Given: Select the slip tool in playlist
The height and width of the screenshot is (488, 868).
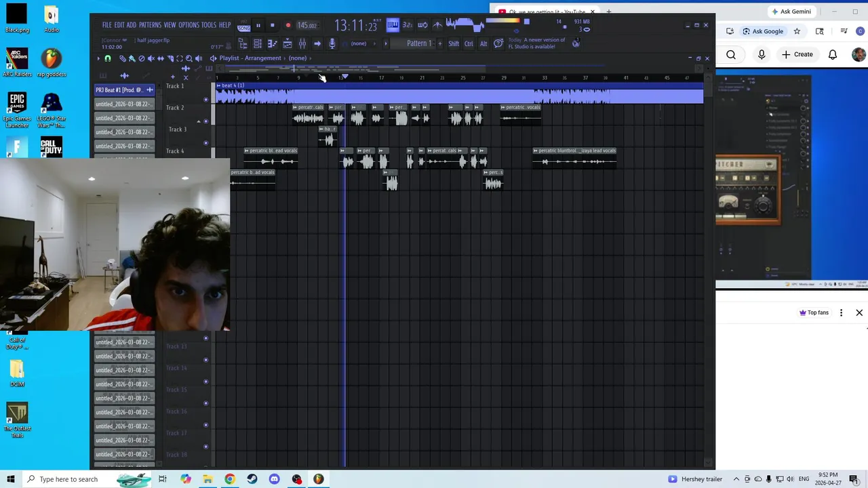Looking at the screenshot, I should coord(161,59).
